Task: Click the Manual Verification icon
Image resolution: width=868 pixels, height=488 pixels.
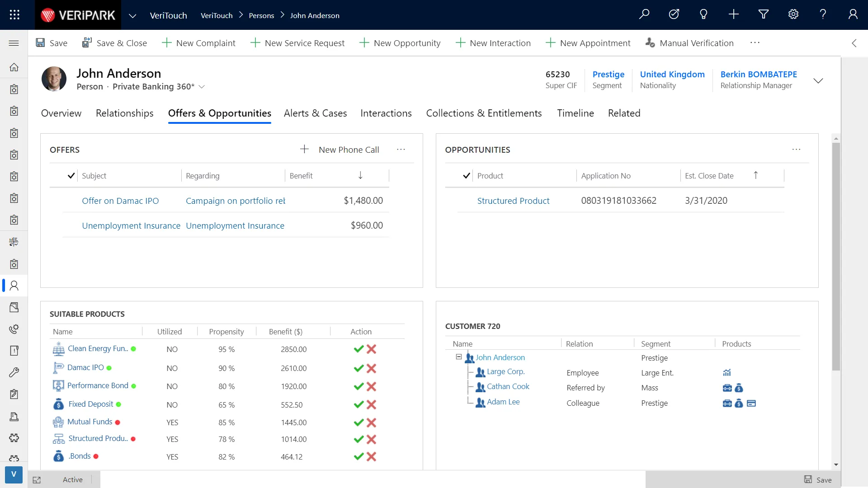Action: click(x=650, y=42)
